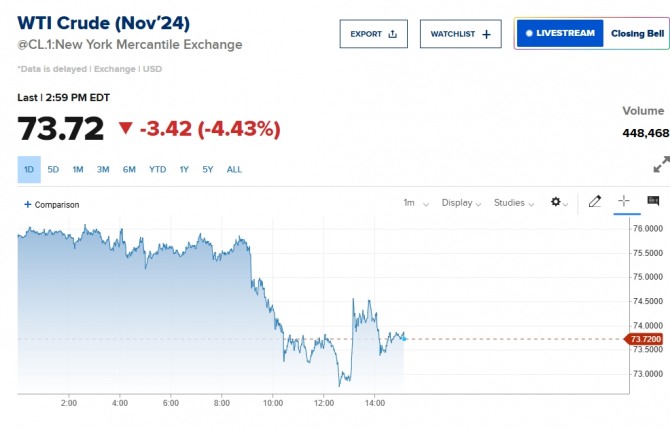Open the Studies dropdown
This screenshot has height=429, width=670.
(x=514, y=203)
